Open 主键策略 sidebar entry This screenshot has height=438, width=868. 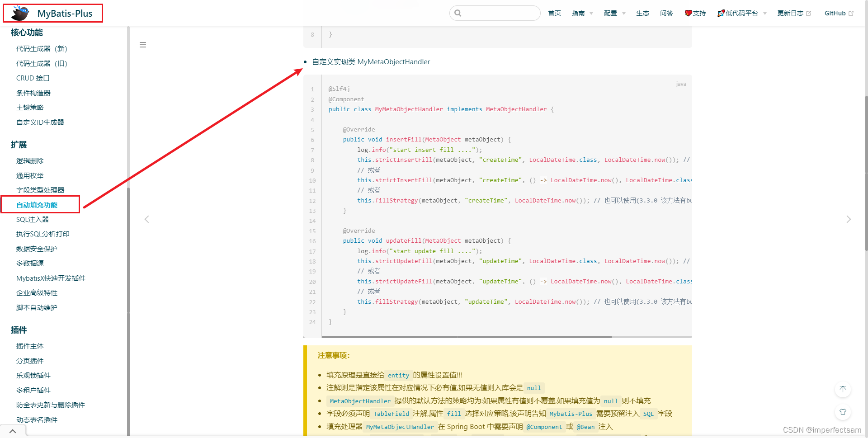click(x=30, y=108)
